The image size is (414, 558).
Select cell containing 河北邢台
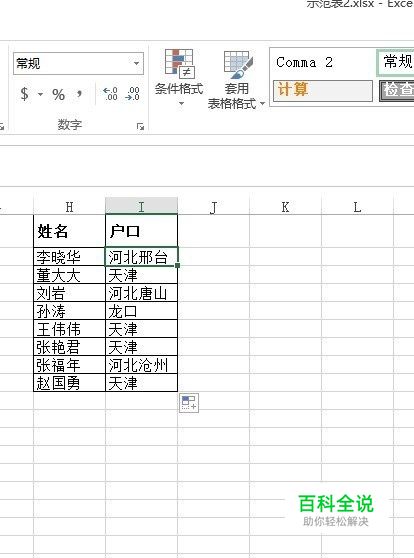[x=141, y=256]
